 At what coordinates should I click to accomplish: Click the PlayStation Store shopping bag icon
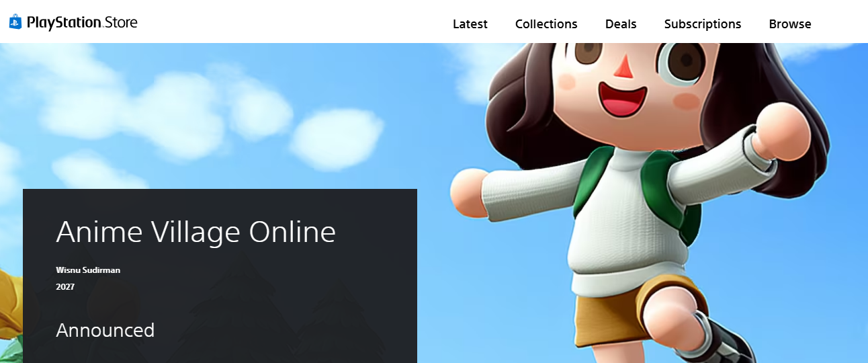(x=15, y=22)
